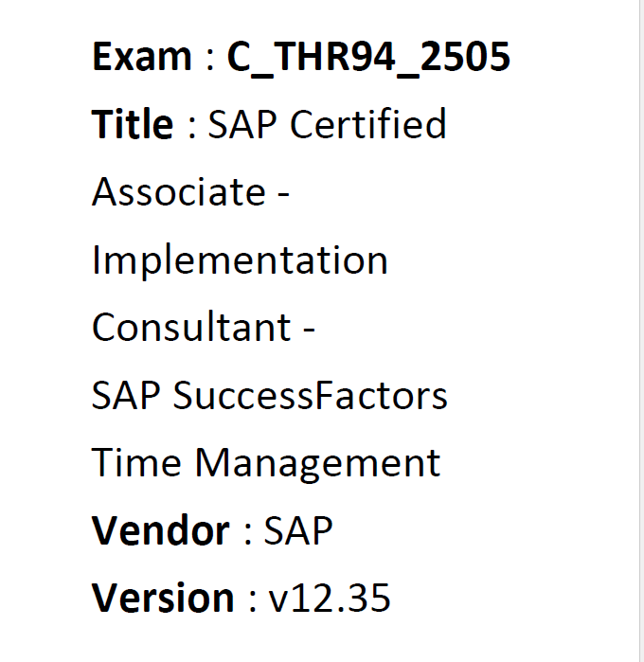Click the bold word Exam
Viewport: 644px width, 662px height.
[142, 56]
